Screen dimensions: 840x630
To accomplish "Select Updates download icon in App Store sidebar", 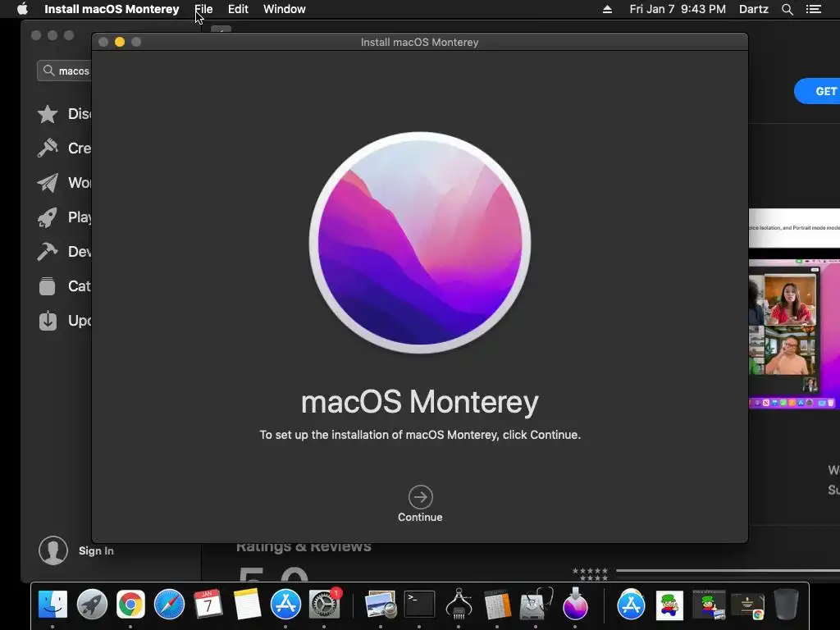I will [x=48, y=321].
